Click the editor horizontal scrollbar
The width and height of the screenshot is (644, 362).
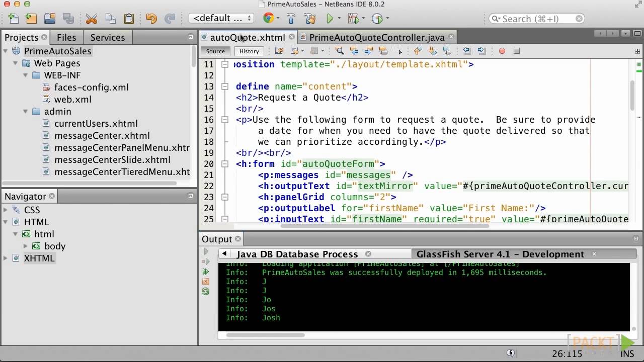(384, 226)
